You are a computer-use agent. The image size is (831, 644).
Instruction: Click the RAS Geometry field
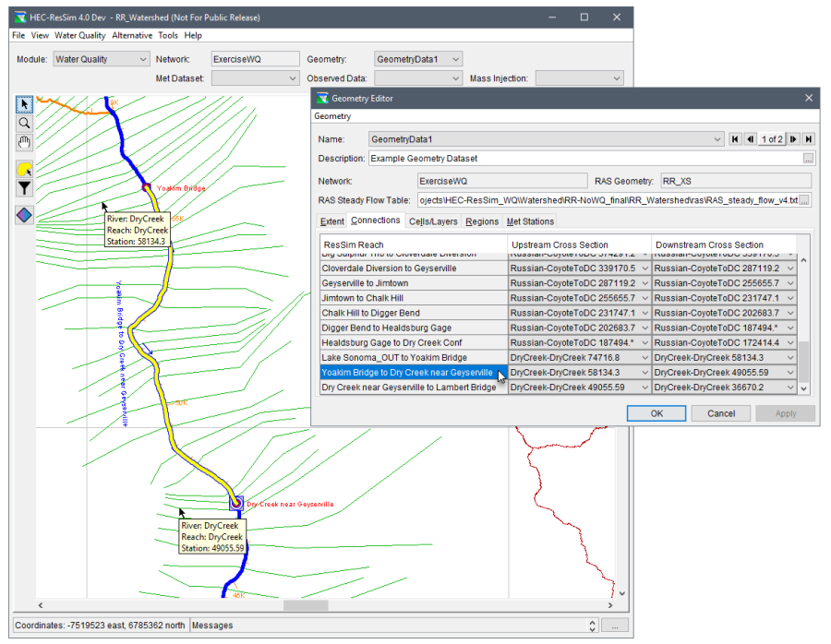736,181
